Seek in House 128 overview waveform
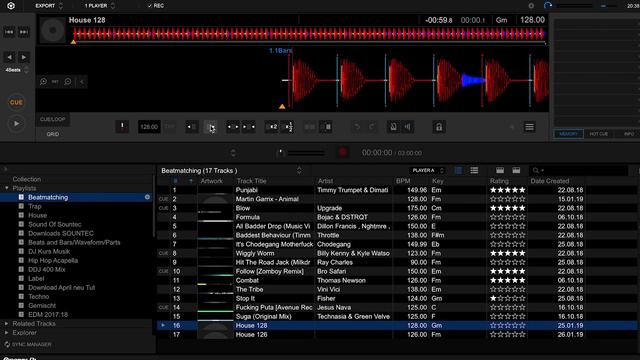 (309, 34)
